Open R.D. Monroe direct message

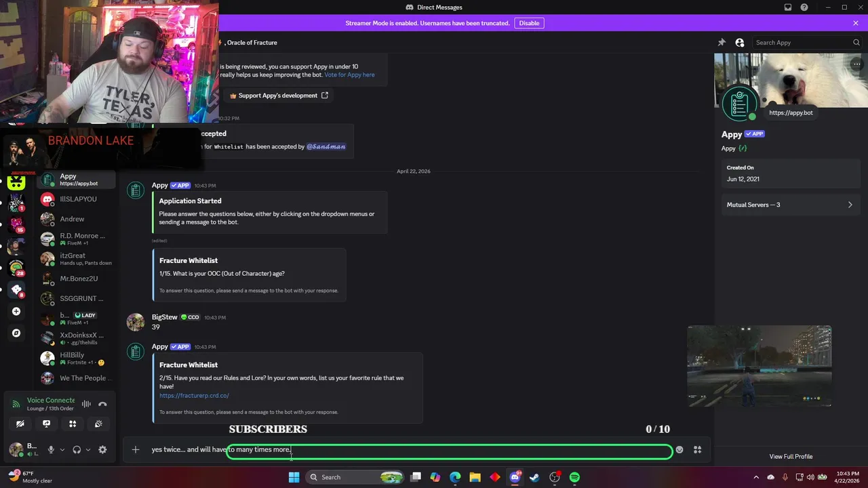pos(76,239)
